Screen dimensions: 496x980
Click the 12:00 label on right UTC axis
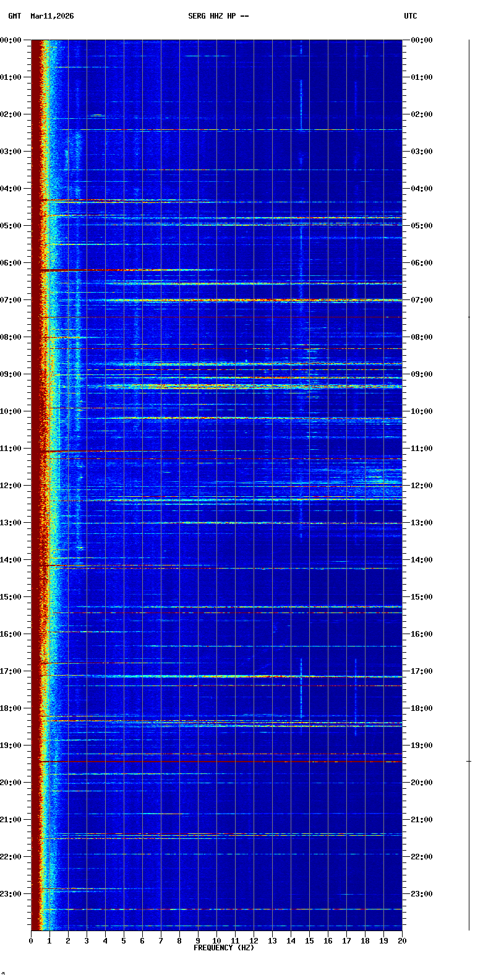422,486
